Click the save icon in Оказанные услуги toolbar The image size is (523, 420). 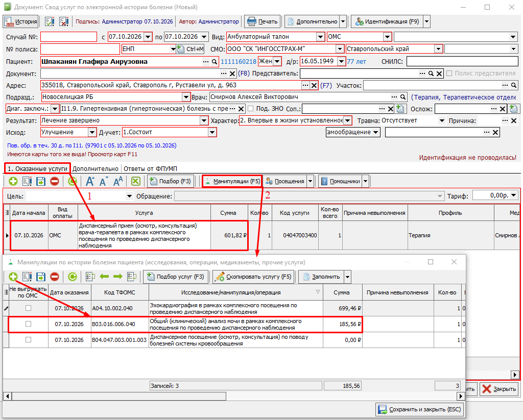41,181
